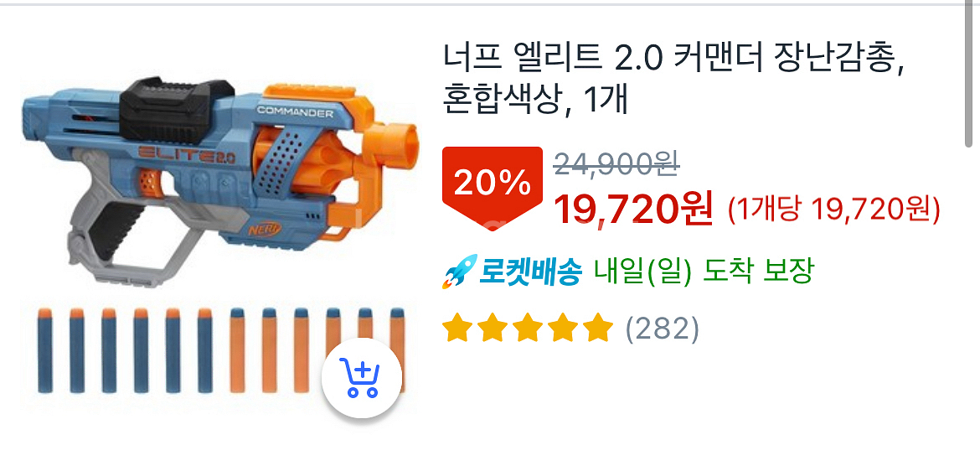The width and height of the screenshot is (980, 466).
Task: Open the 너프 엘리트 2.0 커맨더 product title
Action: coord(674,80)
